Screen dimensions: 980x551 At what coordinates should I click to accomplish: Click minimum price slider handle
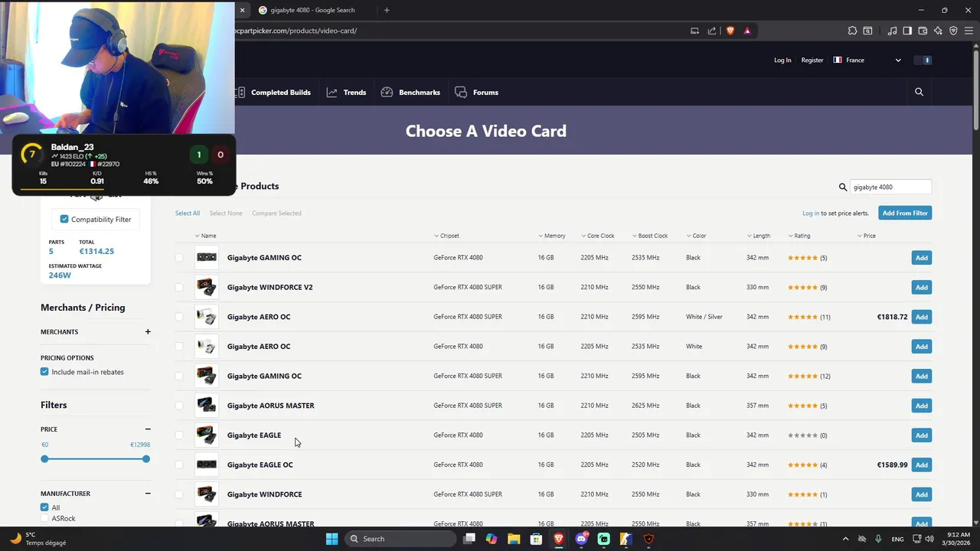click(x=44, y=459)
